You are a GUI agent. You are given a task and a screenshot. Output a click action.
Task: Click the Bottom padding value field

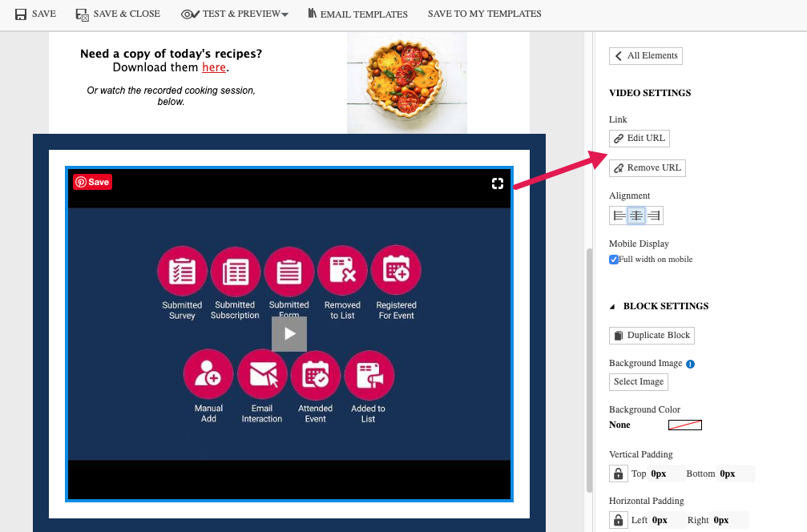736,474
